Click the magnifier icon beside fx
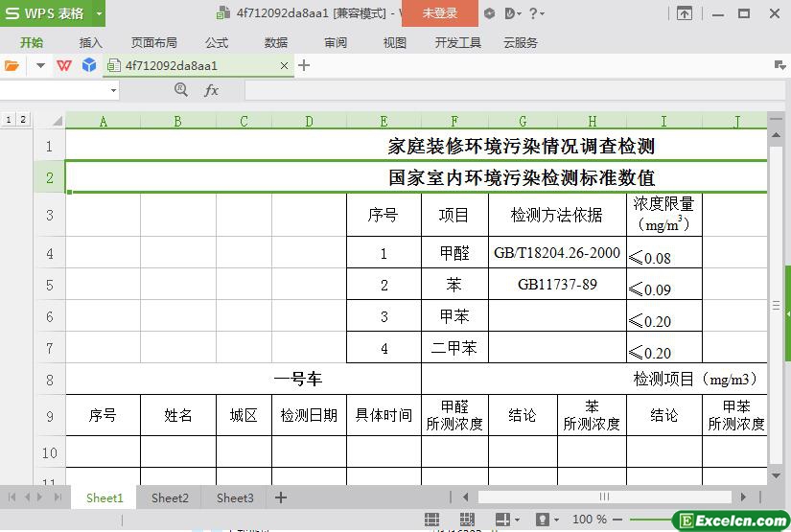This screenshot has height=532, width=791. pos(181,90)
